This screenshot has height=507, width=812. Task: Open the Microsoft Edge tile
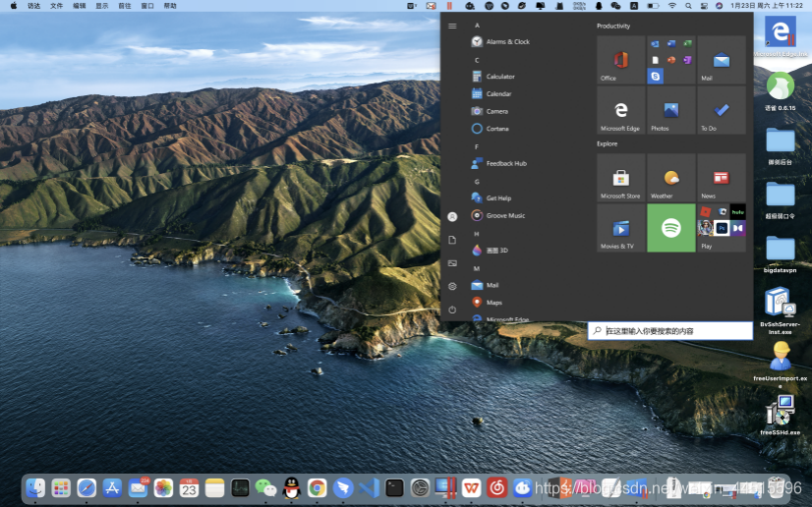[x=621, y=110]
